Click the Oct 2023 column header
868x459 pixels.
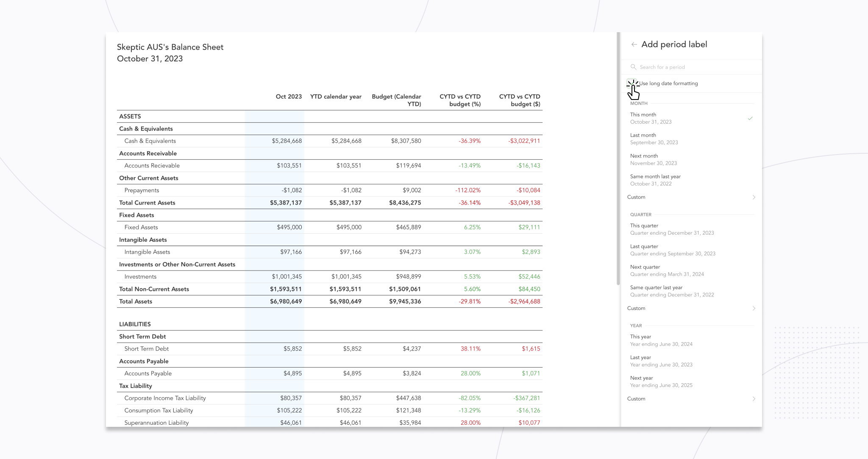[289, 97]
